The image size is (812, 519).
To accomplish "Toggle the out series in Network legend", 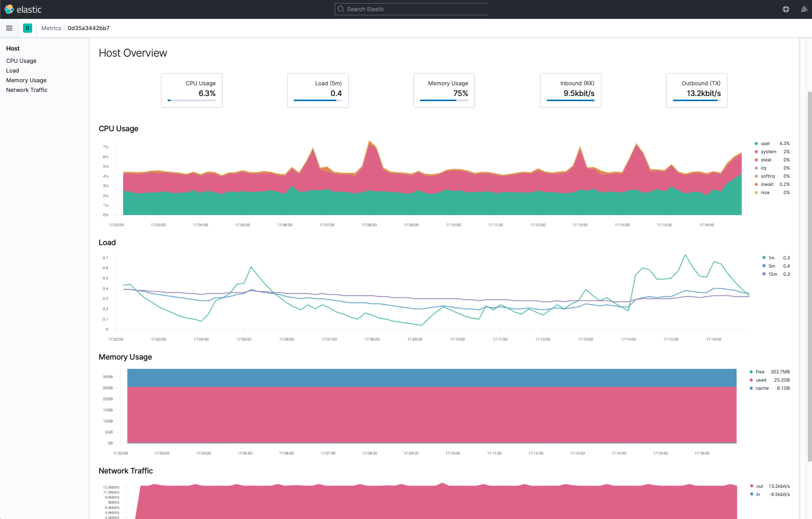I will pos(759,486).
